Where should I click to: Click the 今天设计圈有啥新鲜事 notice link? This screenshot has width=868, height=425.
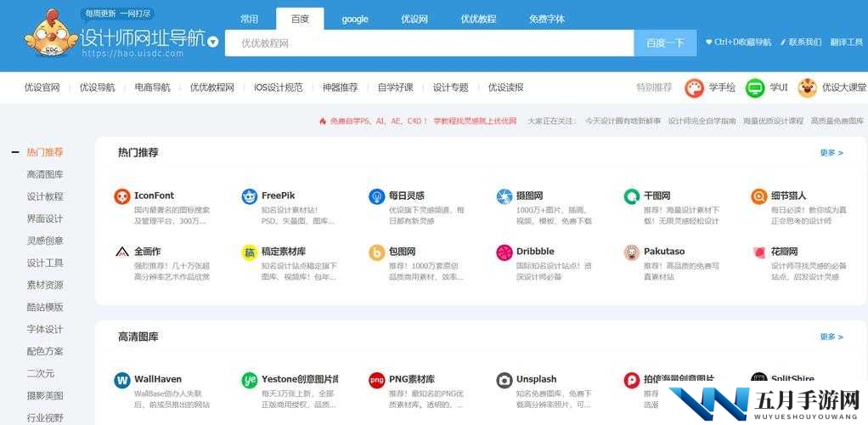623,121
